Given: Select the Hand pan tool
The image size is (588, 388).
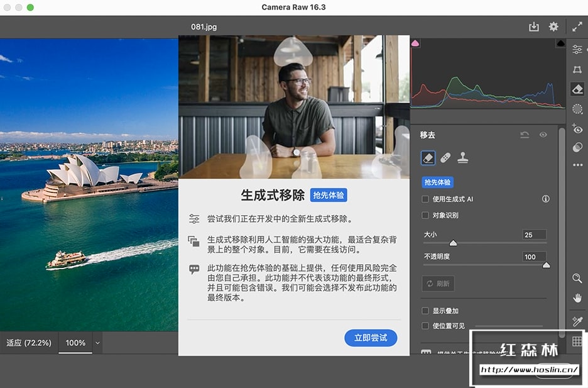Looking at the screenshot, I should [x=577, y=297].
